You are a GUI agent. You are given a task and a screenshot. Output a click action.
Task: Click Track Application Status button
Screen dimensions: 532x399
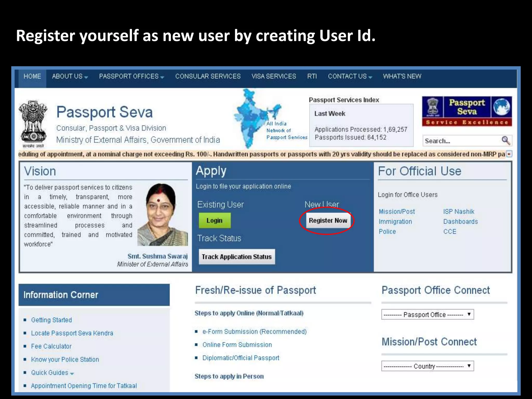[237, 257]
